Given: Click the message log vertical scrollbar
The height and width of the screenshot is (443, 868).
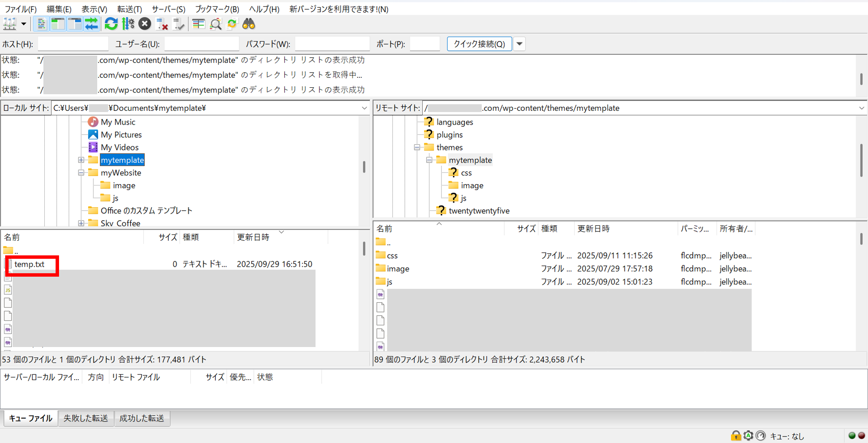Looking at the screenshot, I should click(x=861, y=79).
